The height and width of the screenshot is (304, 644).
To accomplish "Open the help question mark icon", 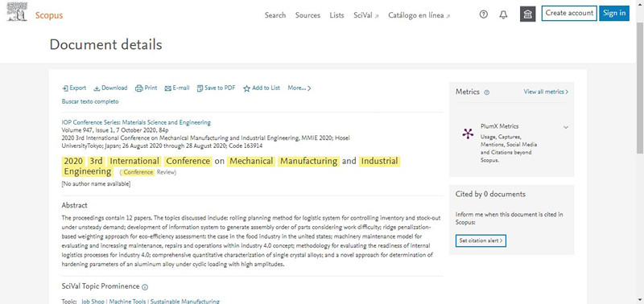I will 484,14.
